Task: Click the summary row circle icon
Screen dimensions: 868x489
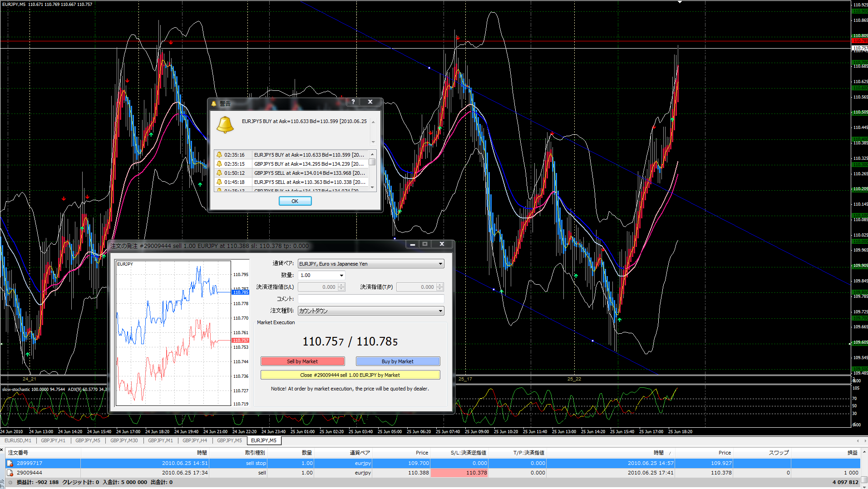Action: [10, 482]
